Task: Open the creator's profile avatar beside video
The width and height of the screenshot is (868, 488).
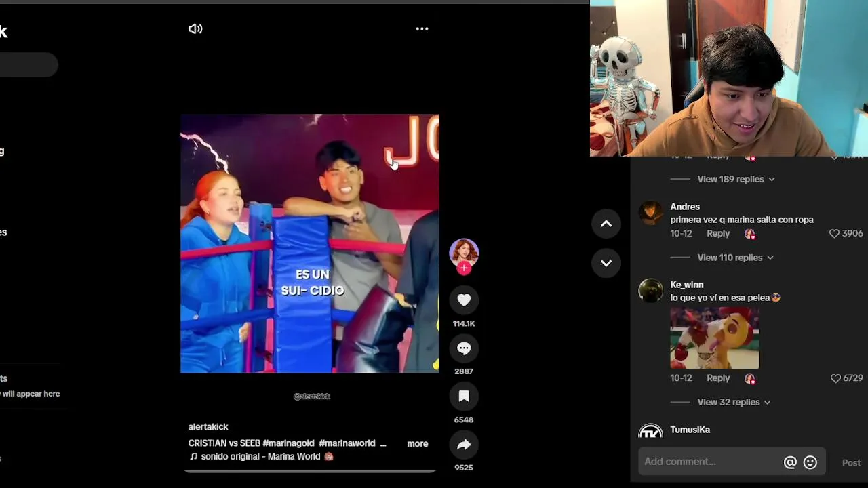Action: (464, 252)
